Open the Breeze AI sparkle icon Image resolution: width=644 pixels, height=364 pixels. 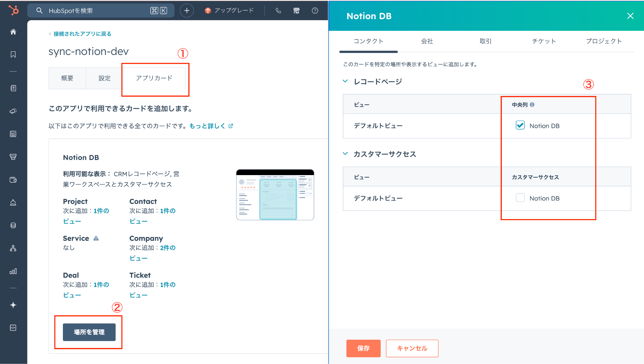(13, 305)
